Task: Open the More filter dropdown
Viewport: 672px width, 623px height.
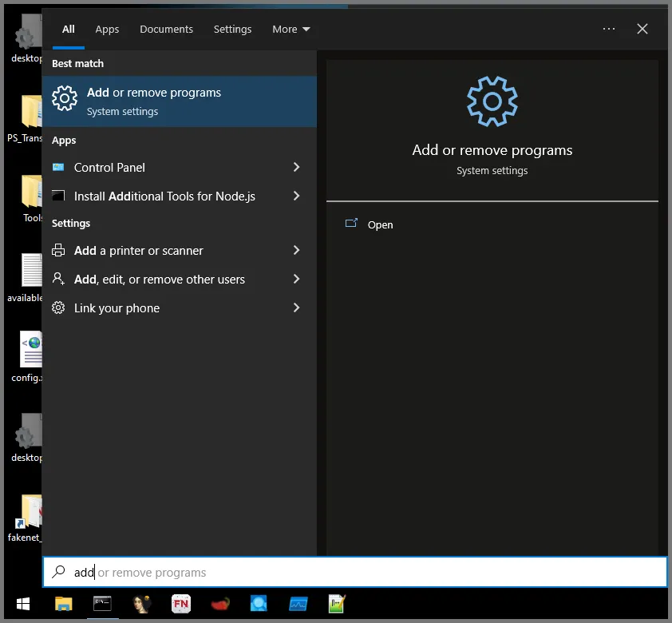Action: tap(291, 30)
